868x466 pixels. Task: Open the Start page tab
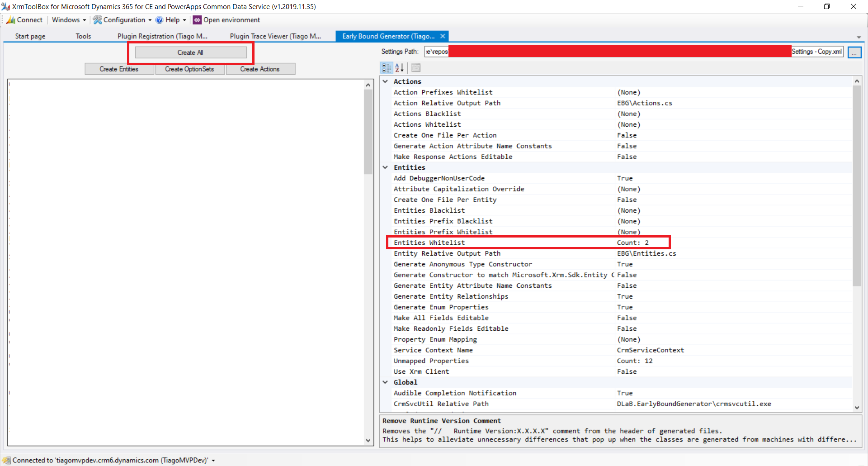click(30, 36)
